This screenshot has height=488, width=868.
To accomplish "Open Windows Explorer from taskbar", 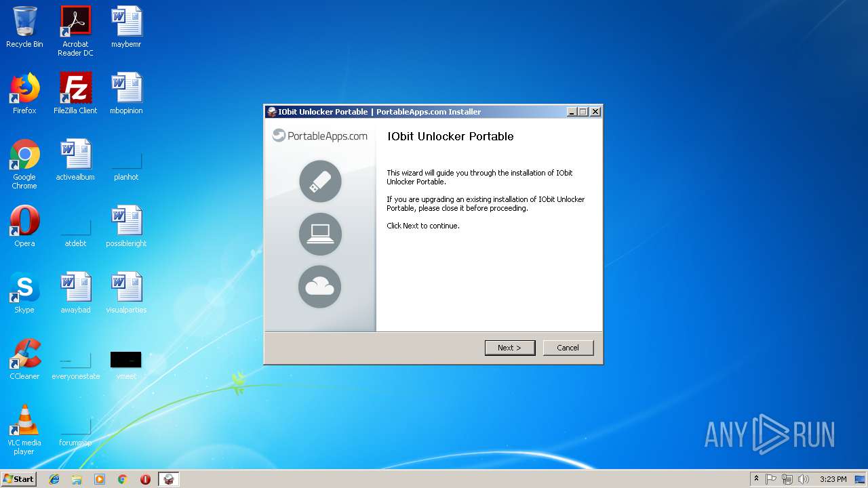I will (x=77, y=479).
